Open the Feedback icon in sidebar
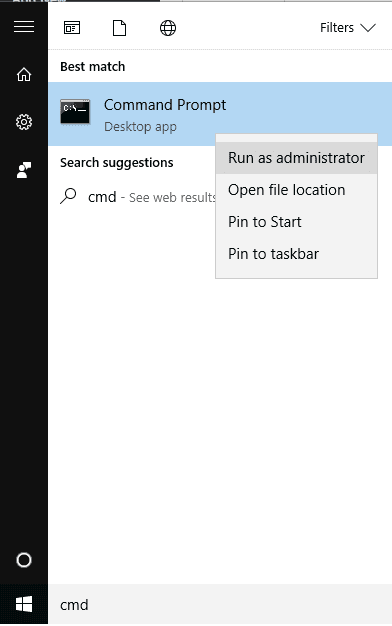 tap(24, 170)
